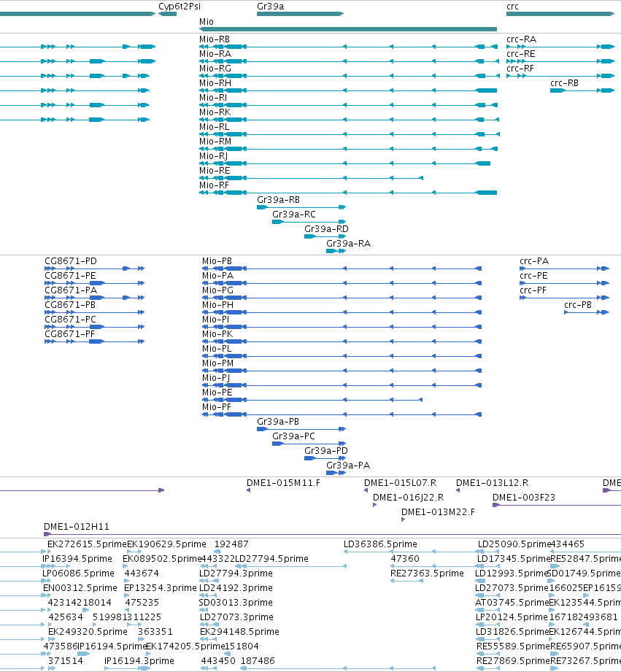This screenshot has height=672, width=621.
Task: Select transcript Mio-RA
Action: (215, 53)
